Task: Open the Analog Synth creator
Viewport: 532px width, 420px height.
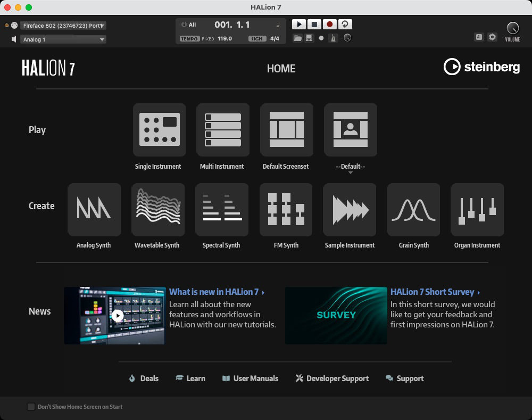Action: [x=94, y=210]
